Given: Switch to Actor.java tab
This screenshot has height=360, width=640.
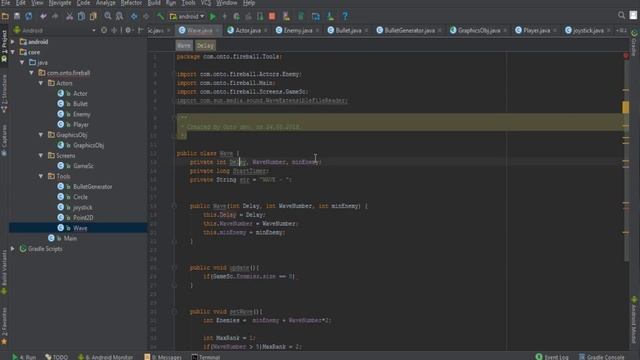Looking at the screenshot, I should tap(248, 31).
